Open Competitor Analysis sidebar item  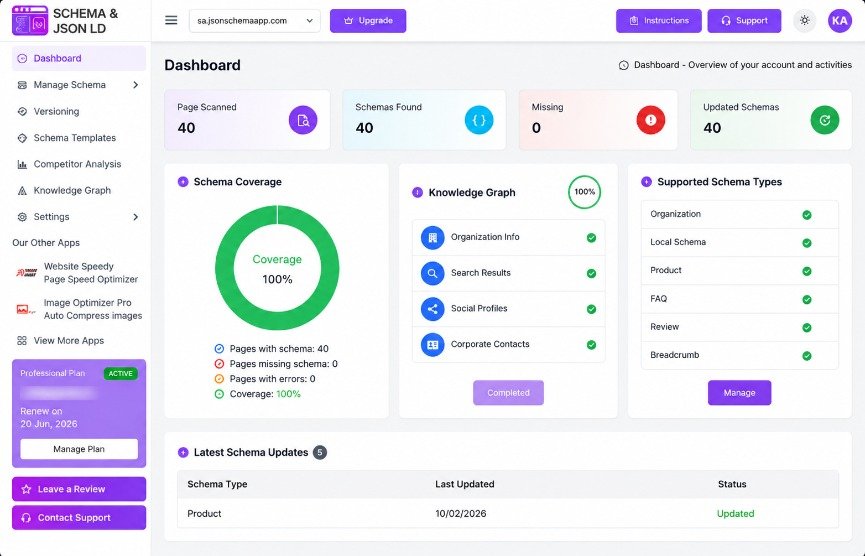[x=79, y=164]
